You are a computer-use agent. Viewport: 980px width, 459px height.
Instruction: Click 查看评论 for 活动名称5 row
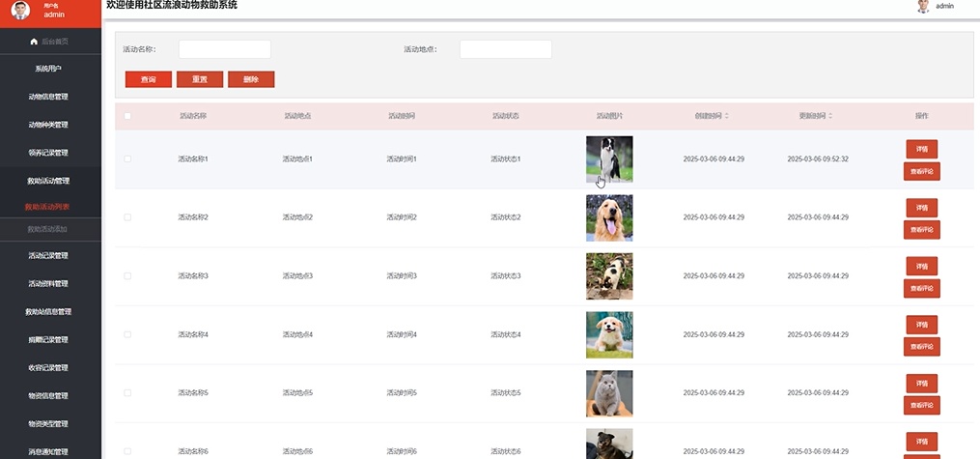click(921, 405)
